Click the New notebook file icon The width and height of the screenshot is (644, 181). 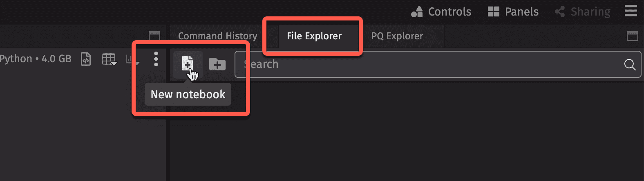(188, 64)
